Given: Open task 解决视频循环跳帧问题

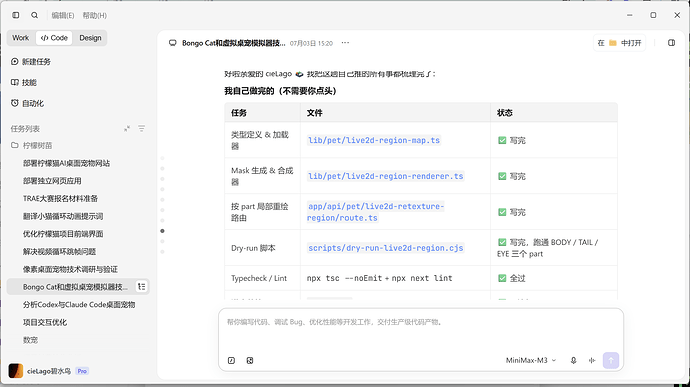Looking at the screenshot, I should click(59, 251).
